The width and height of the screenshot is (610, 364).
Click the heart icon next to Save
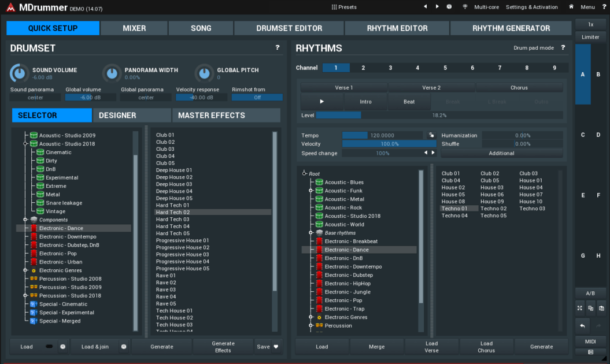coord(276,347)
